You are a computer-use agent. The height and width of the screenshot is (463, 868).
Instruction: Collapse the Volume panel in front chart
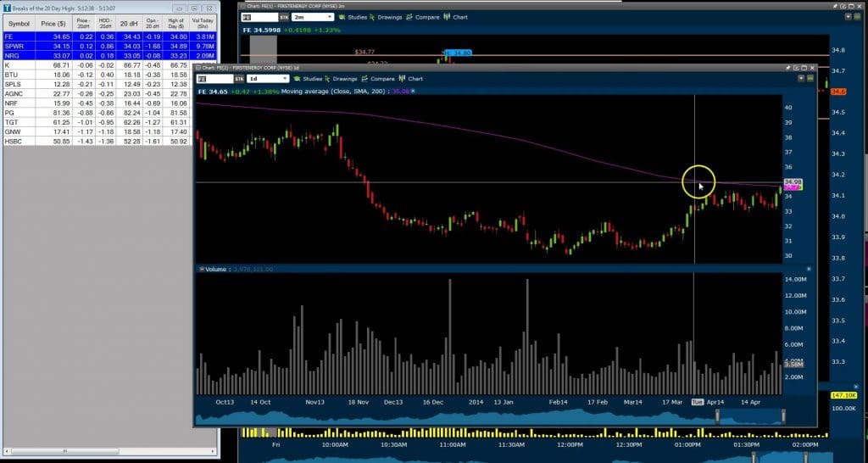202,269
